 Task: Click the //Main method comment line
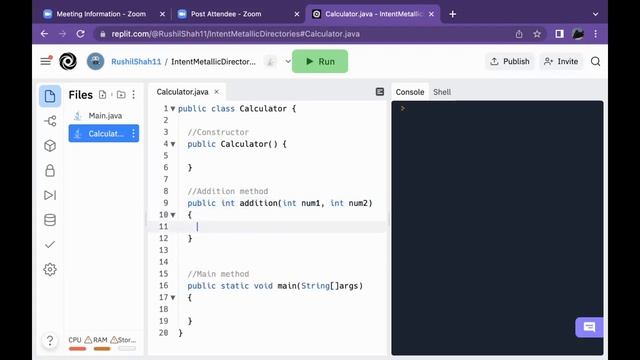[x=218, y=274]
